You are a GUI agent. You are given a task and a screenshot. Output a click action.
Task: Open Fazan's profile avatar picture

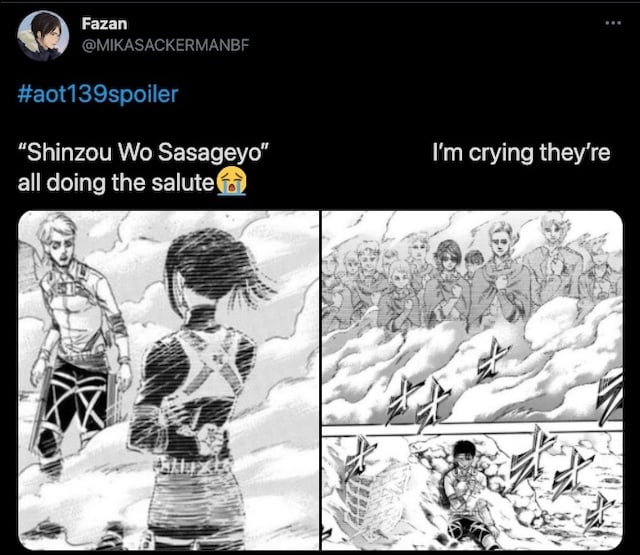coord(42,36)
